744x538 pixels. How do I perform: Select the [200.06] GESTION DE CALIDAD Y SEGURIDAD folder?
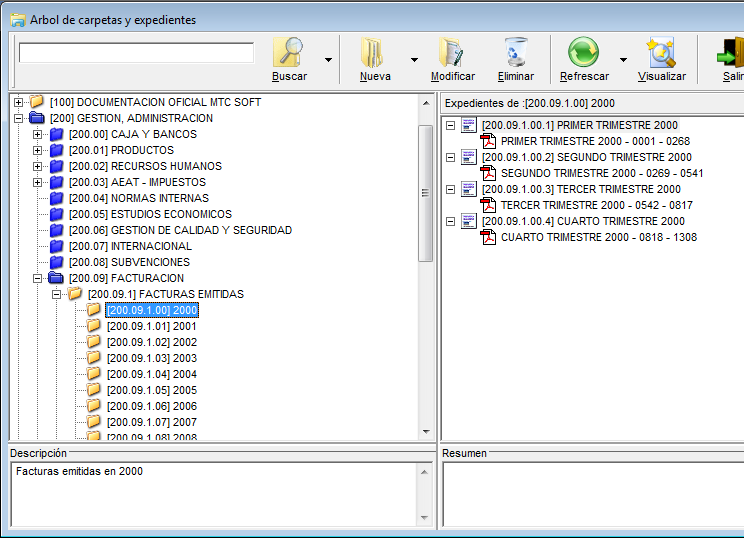(x=180, y=230)
